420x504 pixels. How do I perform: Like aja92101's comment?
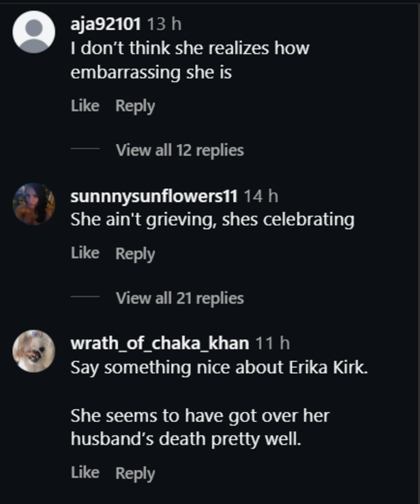coord(85,106)
